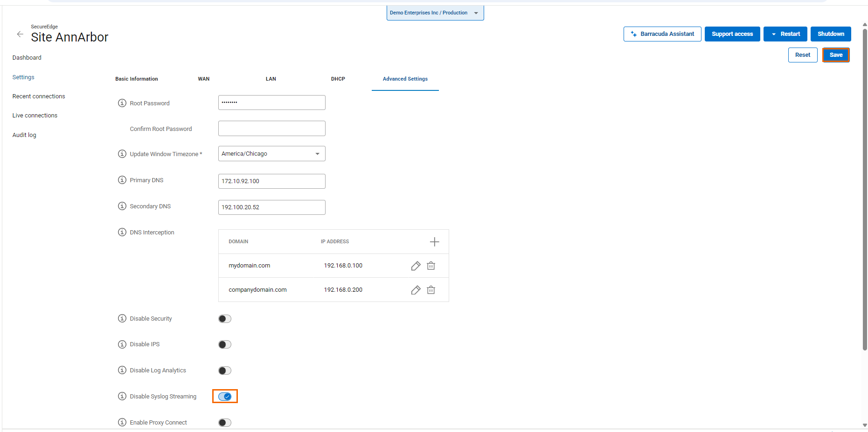
Task: Click the info icon next to DNS Interception
Action: 122,232
